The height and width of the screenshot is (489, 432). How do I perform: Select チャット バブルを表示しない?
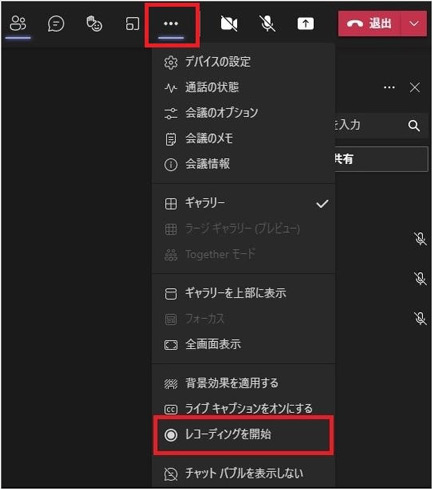point(243,473)
